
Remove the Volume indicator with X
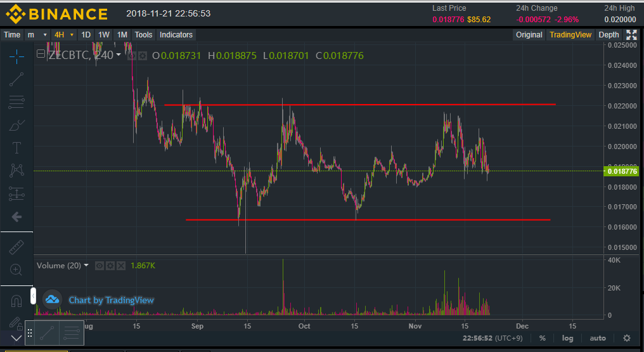click(x=120, y=266)
